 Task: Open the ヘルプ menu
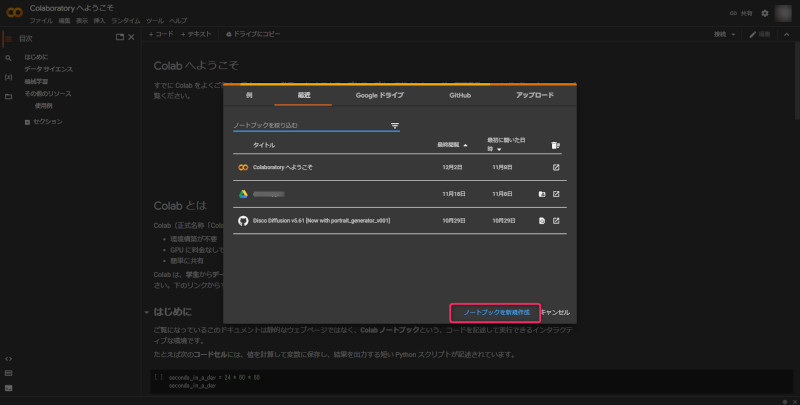click(178, 21)
